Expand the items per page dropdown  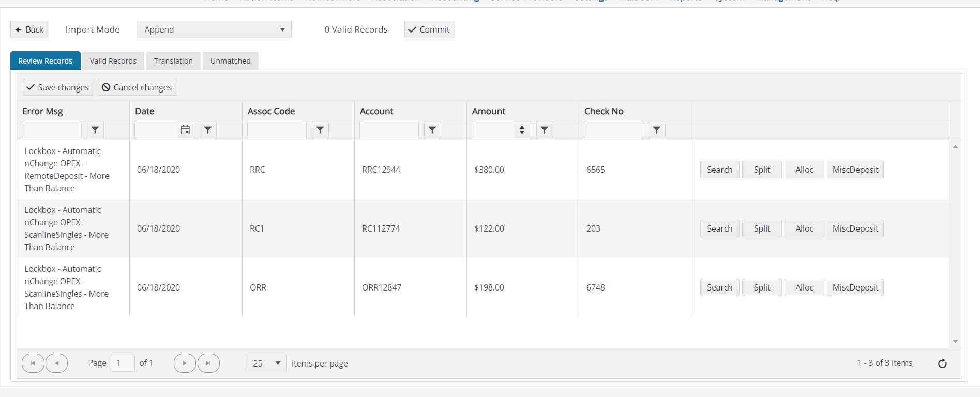pyautogui.click(x=265, y=363)
